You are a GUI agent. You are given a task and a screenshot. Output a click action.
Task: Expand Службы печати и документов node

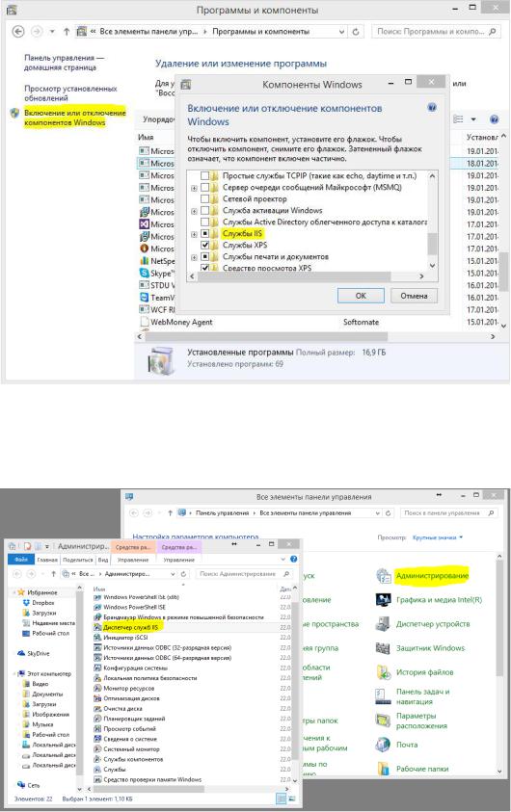click(194, 257)
